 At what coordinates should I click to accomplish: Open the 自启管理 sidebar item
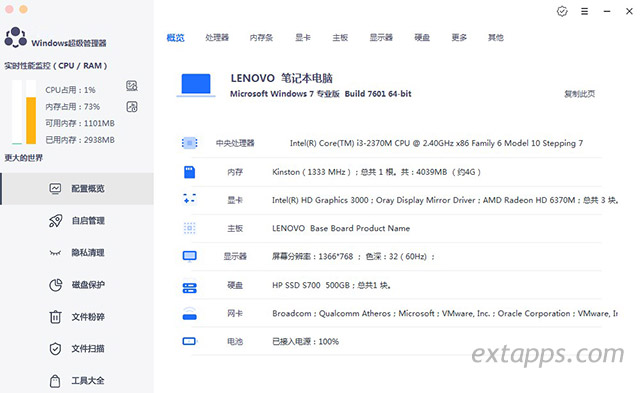(x=78, y=221)
